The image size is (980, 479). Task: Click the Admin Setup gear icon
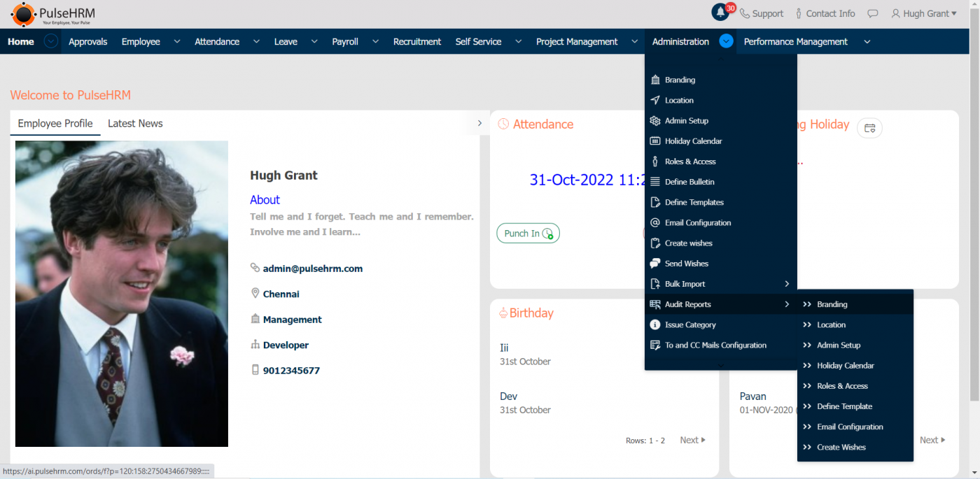(655, 121)
